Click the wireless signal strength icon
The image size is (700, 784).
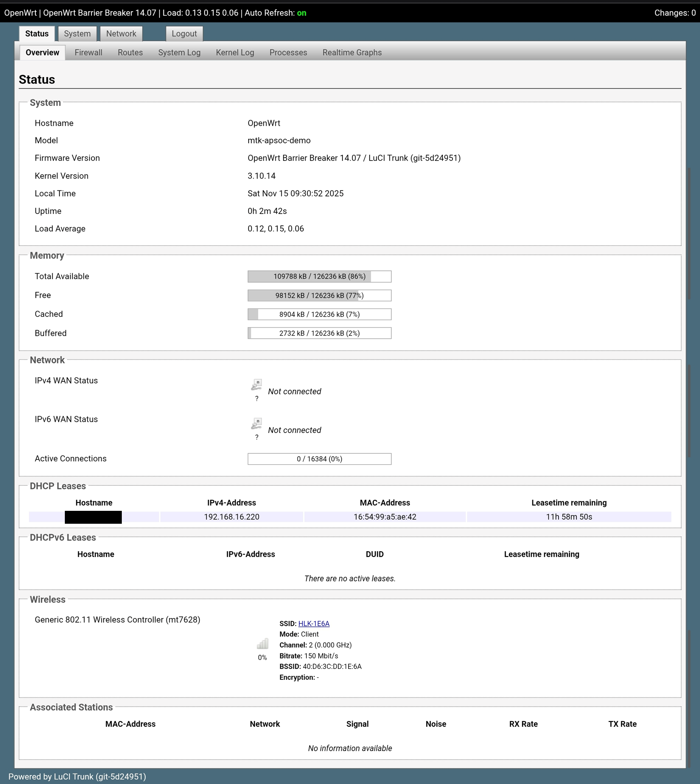[262, 643]
